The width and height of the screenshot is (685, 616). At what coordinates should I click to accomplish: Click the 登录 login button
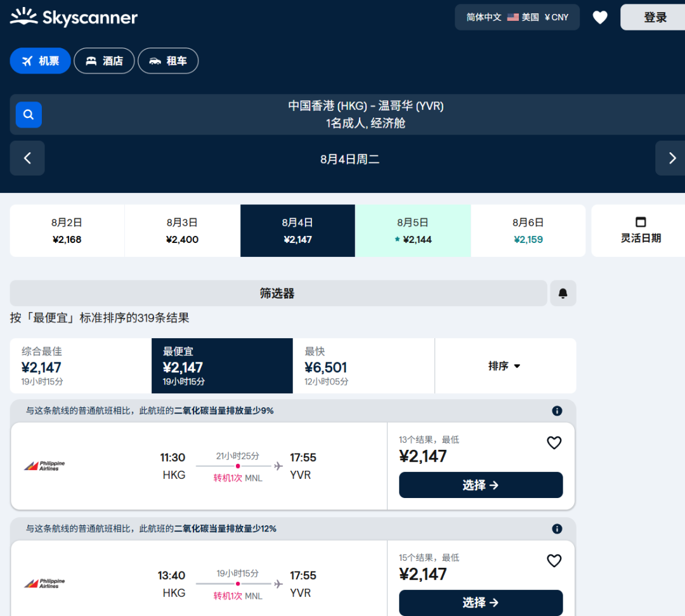655,18
